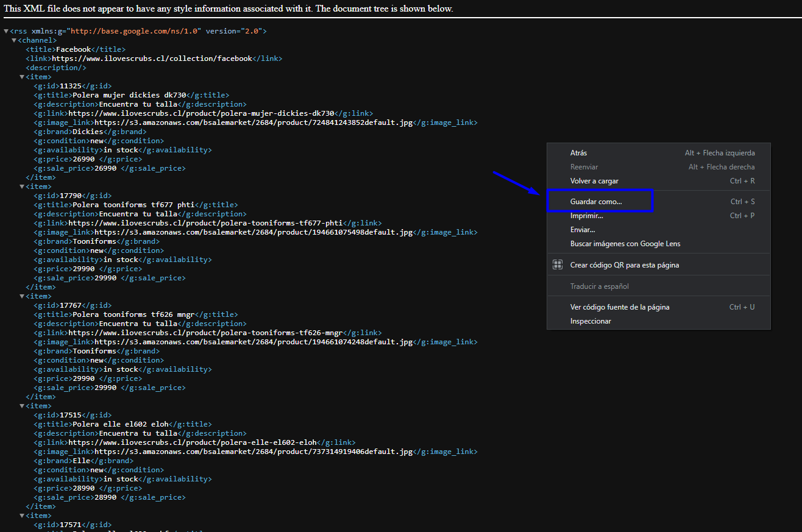Click image URL ending 724841243852default.jpg
The width and height of the screenshot is (802, 532).
point(254,122)
